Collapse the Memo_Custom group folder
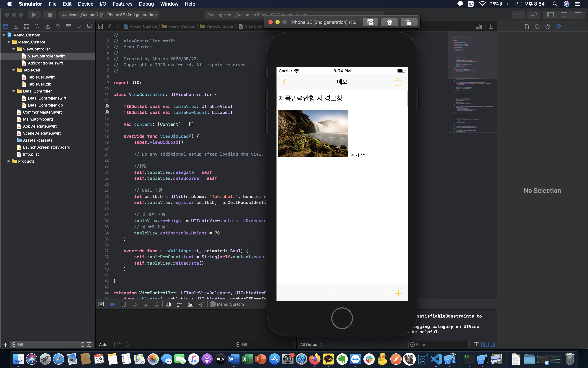 click(x=9, y=42)
